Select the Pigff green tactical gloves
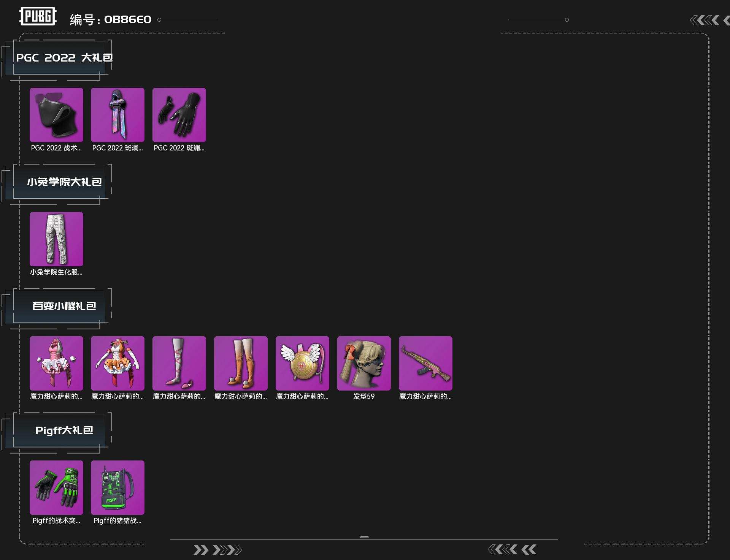This screenshot has width=730, height=560. tap(56, 487)
